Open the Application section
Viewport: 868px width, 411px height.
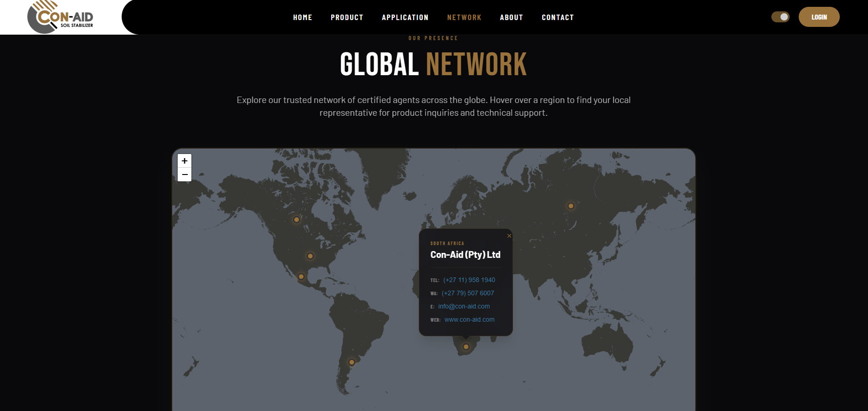point(405,17)
